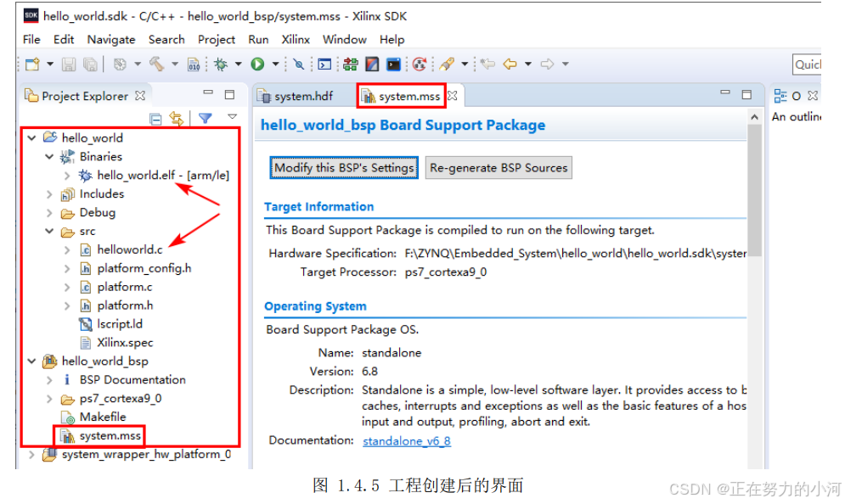This screenshot has width=845, height=504.
Task: Click the editor vertical scrollbar thumb
Action: (x=754, y=190)
